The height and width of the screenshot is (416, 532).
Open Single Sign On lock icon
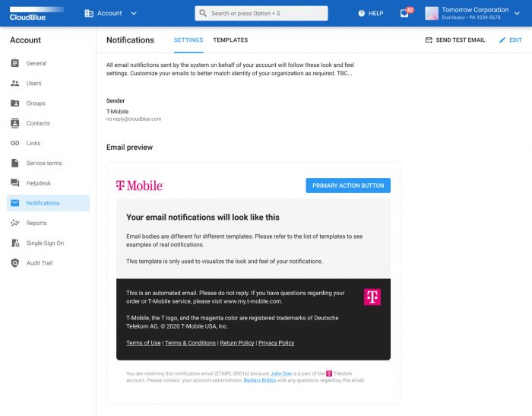pyautogui.click(x=15, y=243)
